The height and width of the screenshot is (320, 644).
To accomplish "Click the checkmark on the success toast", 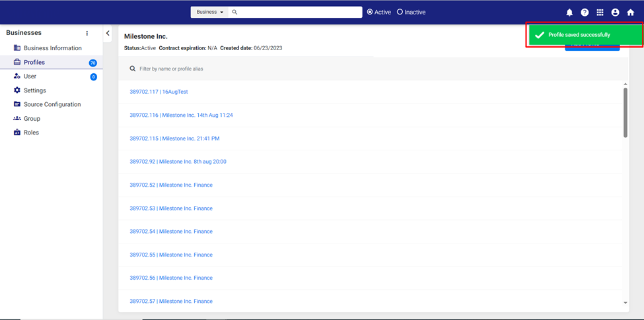I will pos(540,35).
